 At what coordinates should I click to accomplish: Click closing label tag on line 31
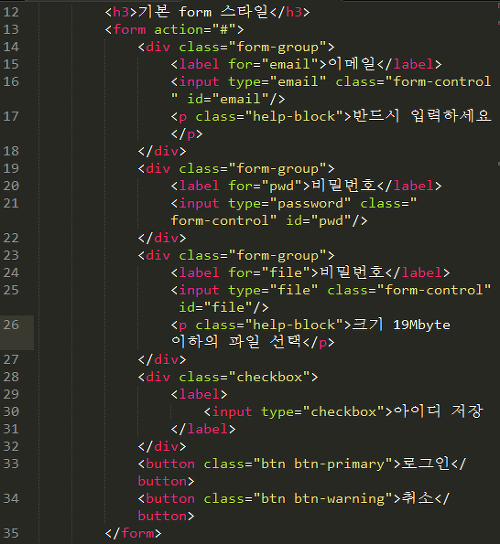[x=203, y=429]
